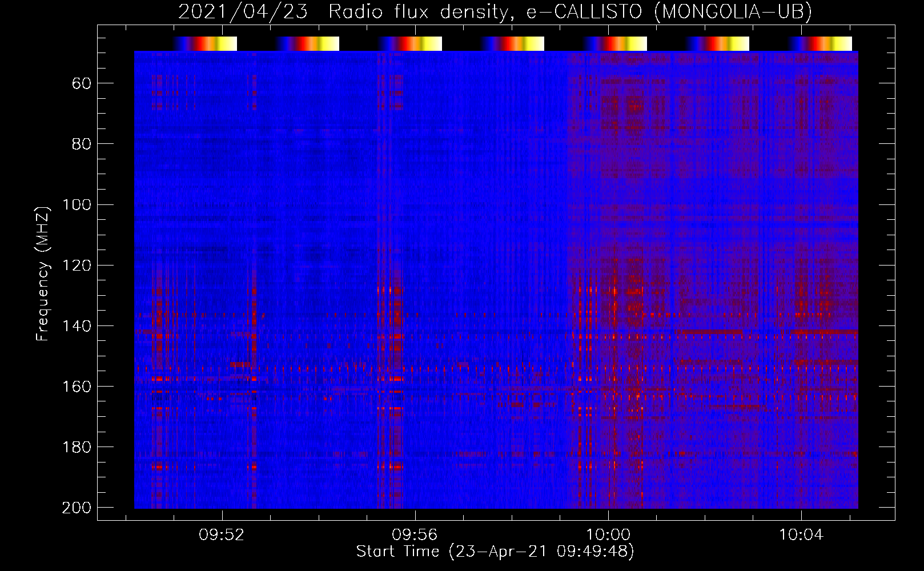This screenshot has height=571, width=924.
Task: Click the color scale bar above 10:04
Action: (x=820, y=43)
